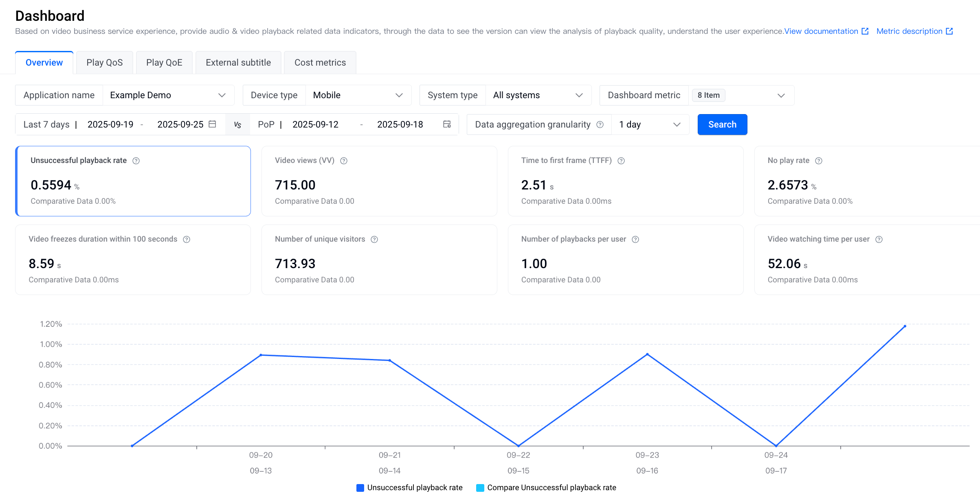Click help icon next to Video views (VV)

tap(344, 161)
